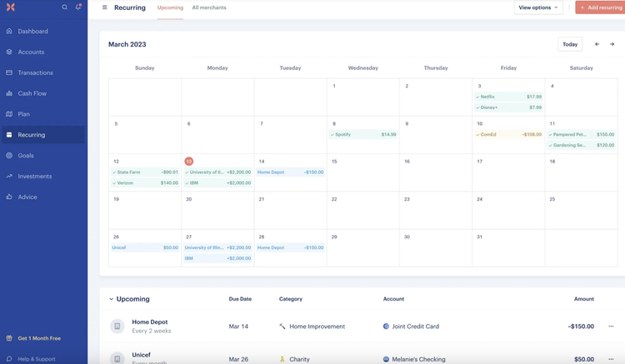
Task: Open the Spotify entry on March 8
Action: coord(362,134)
